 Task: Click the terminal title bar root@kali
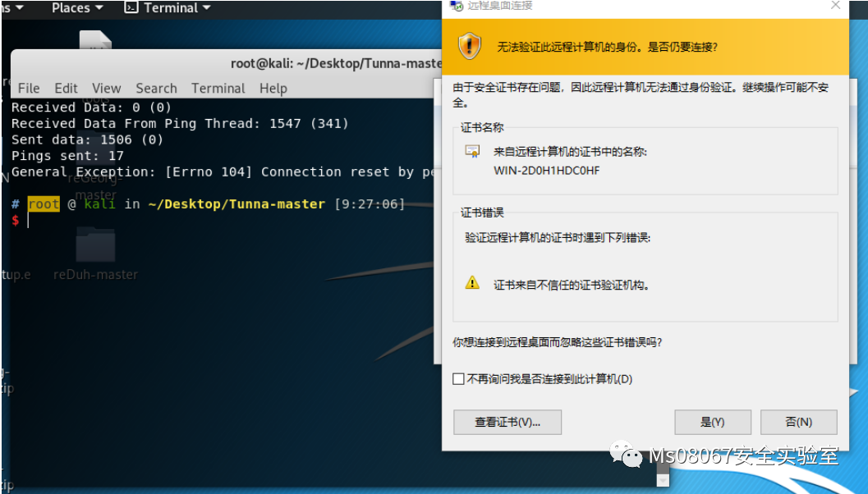[337, 64]
